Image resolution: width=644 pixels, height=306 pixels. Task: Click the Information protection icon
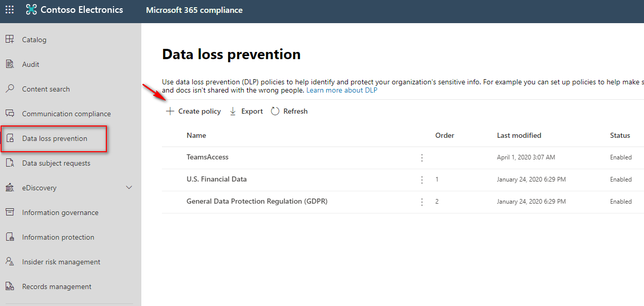(10, 237)
